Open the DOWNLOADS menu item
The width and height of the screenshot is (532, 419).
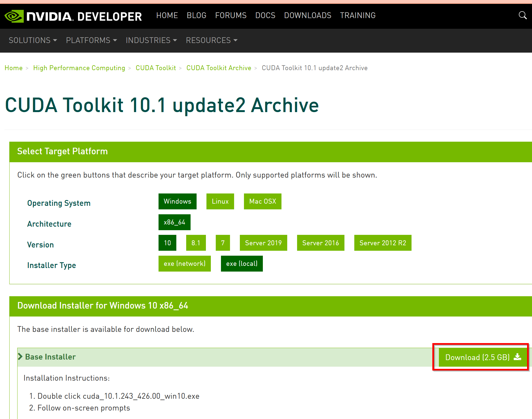coord(307,15)
